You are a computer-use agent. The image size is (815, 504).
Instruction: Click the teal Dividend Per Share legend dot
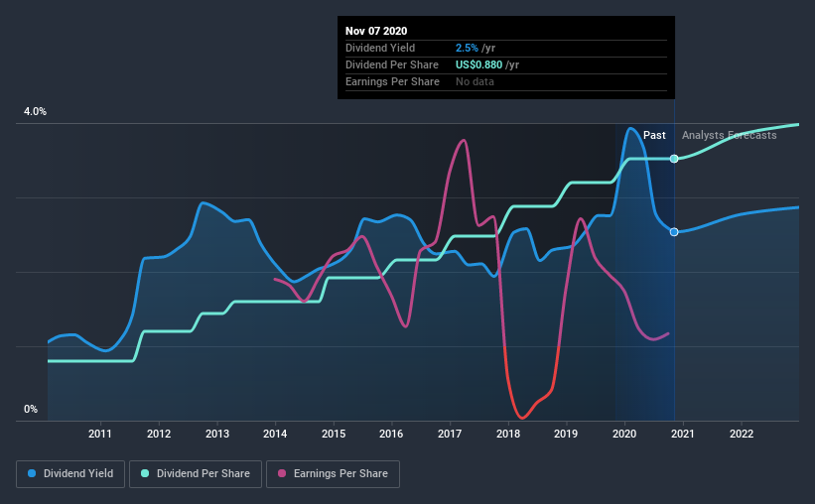pos(145,473)
